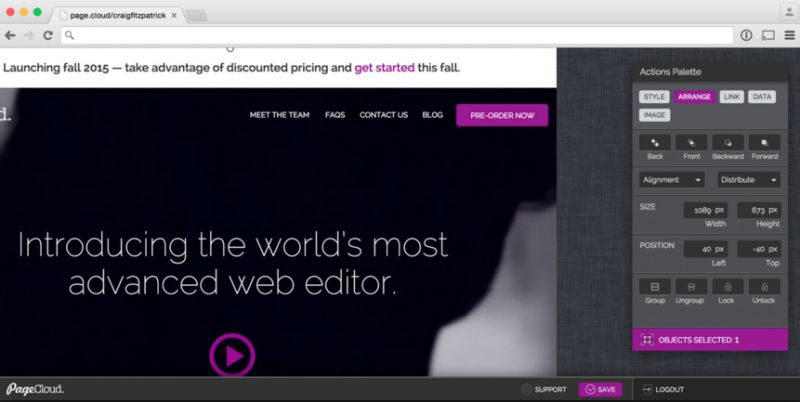Open MEET THE TEAM nav link
Screen dimensions: 800x402
pyautogui.click(x=280, y=115)
